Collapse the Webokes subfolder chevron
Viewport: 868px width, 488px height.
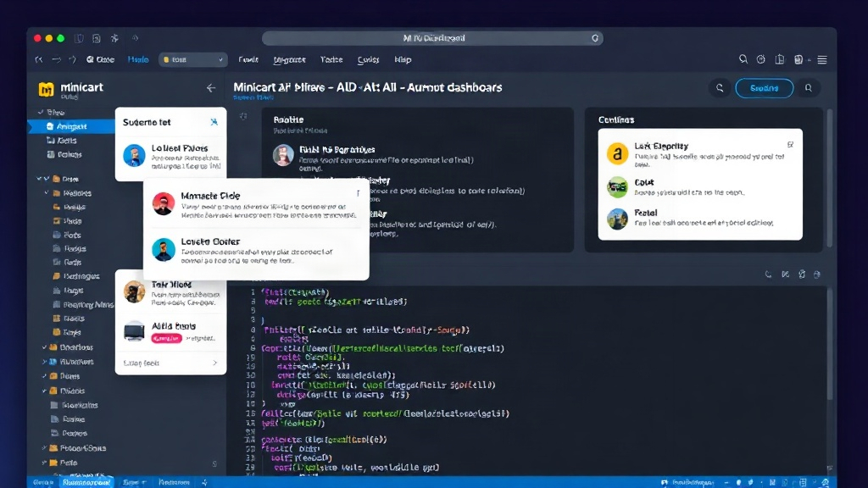pos(47,193)
